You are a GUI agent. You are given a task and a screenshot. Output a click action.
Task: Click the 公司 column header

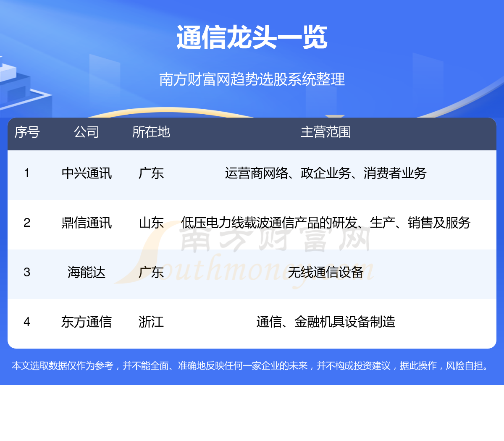(87, 132)
